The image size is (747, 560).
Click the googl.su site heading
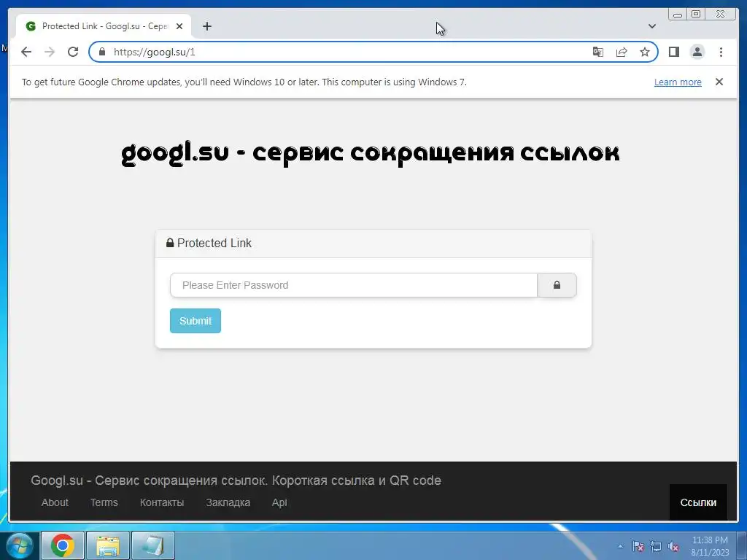coord(370,153)
